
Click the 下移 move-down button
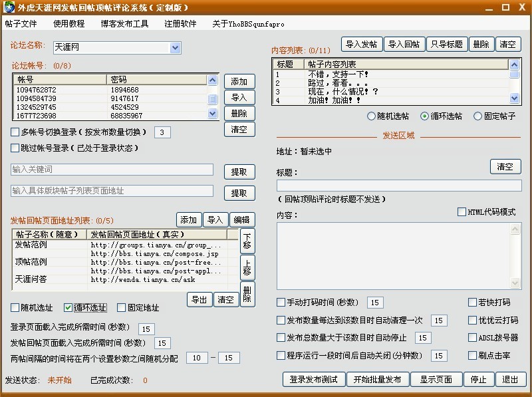pos(247,241)
